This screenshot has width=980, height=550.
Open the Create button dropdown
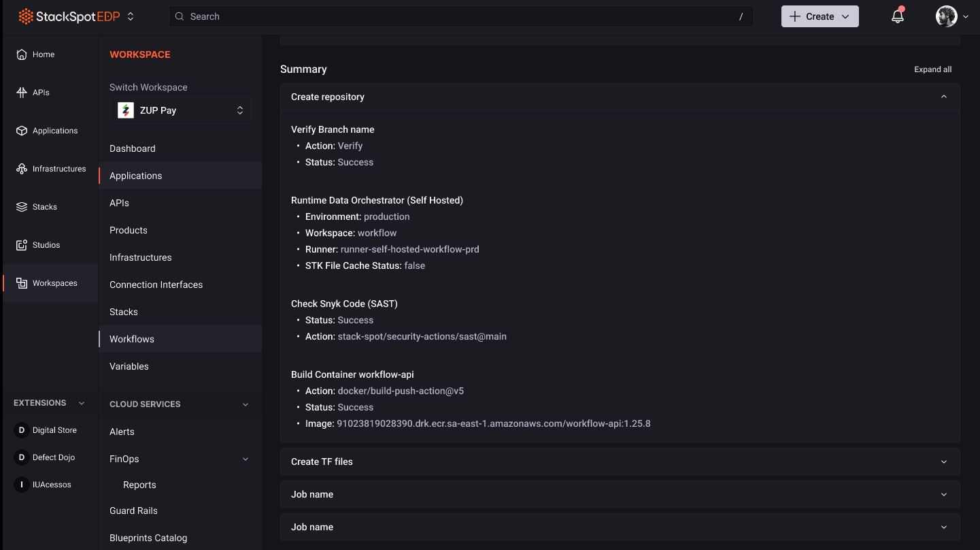click(820, 16)
